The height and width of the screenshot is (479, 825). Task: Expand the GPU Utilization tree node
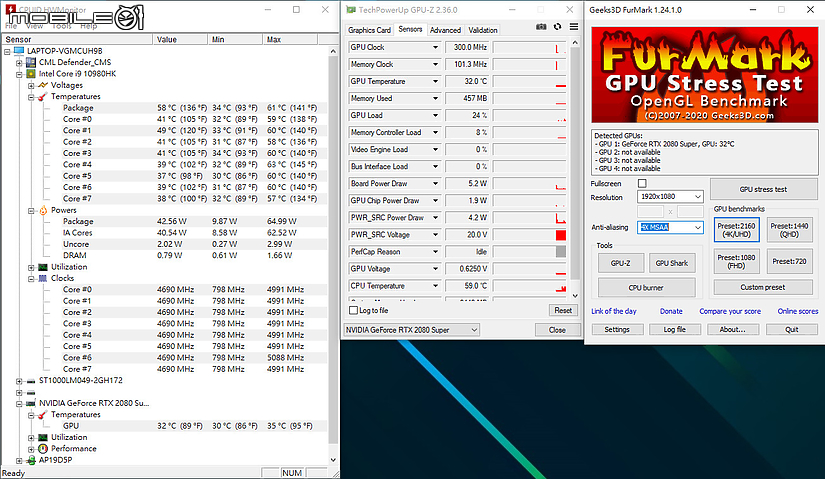(x=31, y=437)
